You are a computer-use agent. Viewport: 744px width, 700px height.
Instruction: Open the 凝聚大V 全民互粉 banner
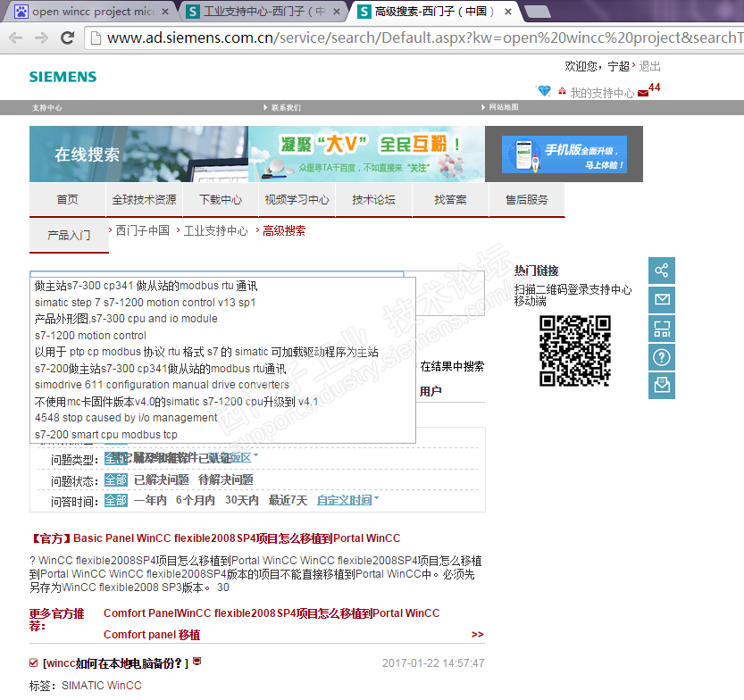pos(366,154)
